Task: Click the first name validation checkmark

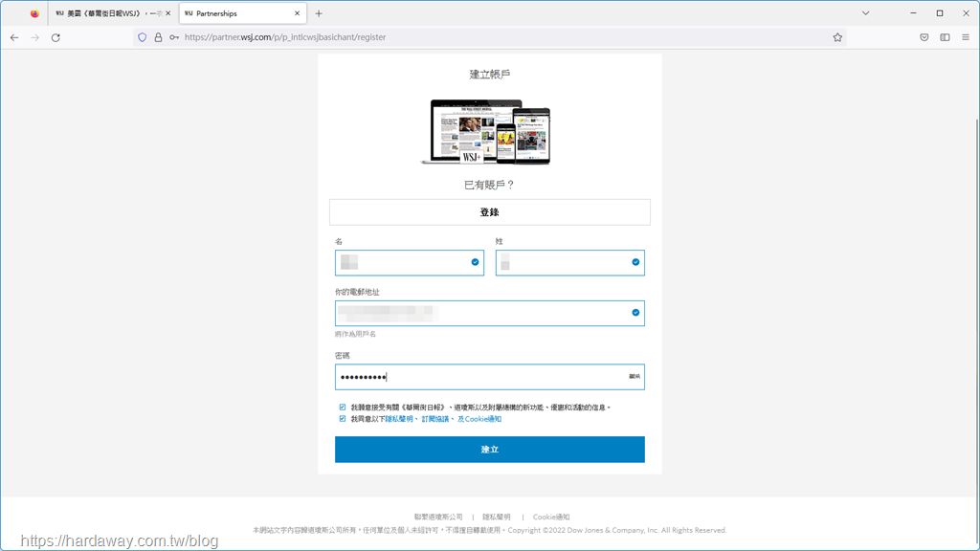Action: pyautogui.click(x=475, y=262)
